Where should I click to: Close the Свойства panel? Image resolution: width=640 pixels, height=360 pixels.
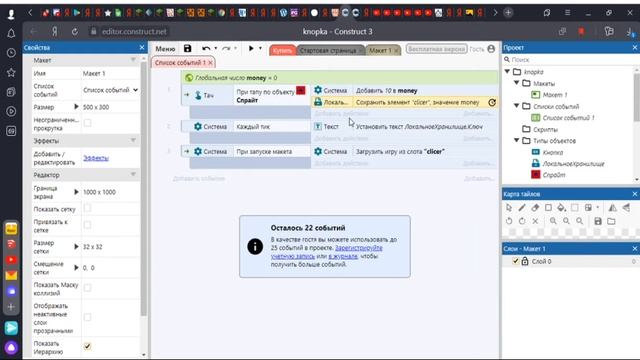click(142, 48)
